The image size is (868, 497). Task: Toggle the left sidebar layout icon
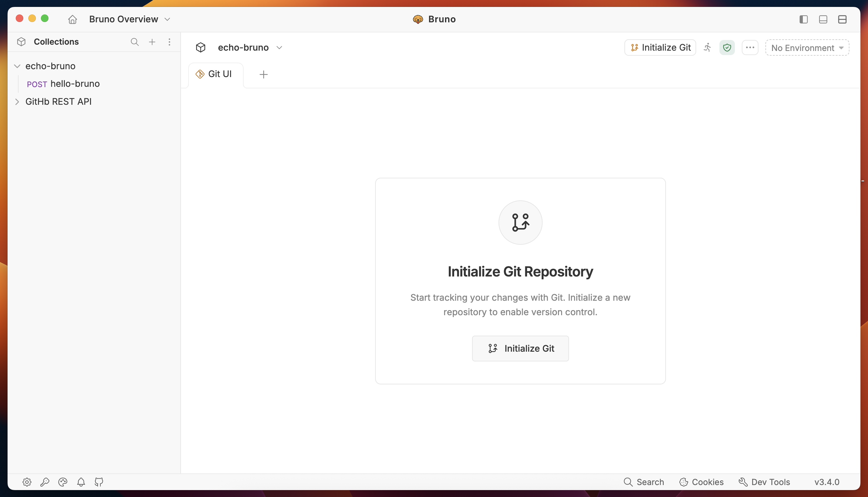pos(803,20)
